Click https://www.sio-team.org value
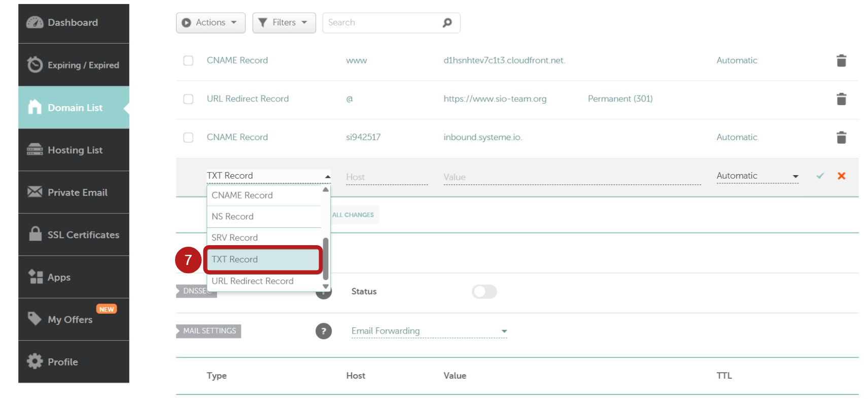The width and height of the screenshot is (868, 399). click(x=495, y=99)
